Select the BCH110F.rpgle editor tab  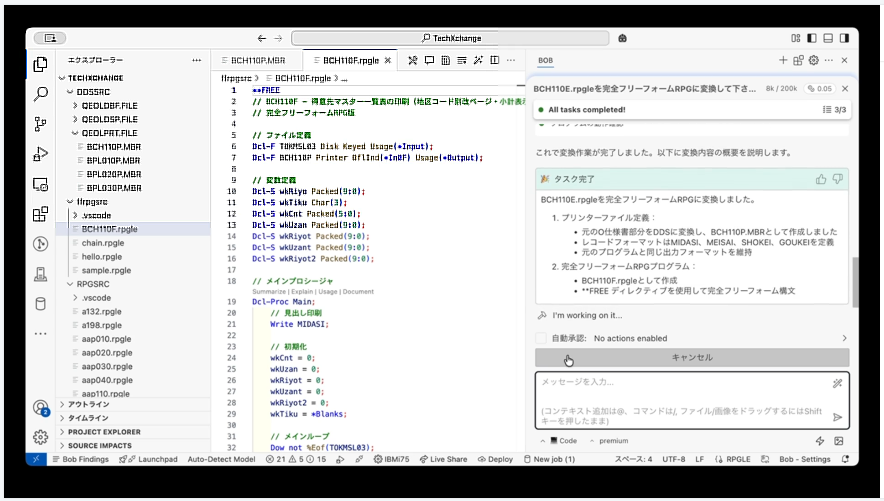pyautogui.click(x=350, y=60)
